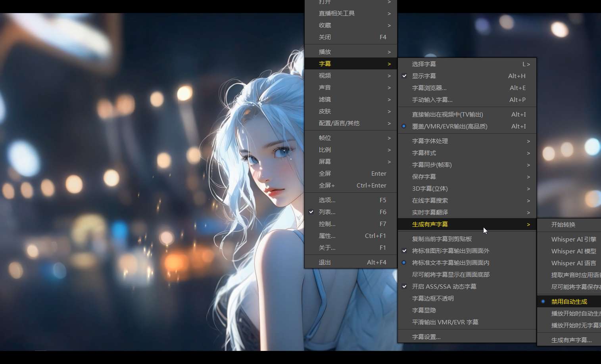
Task: Expand 字幕同步(帧率) submenu
Action: coord(467,165)
